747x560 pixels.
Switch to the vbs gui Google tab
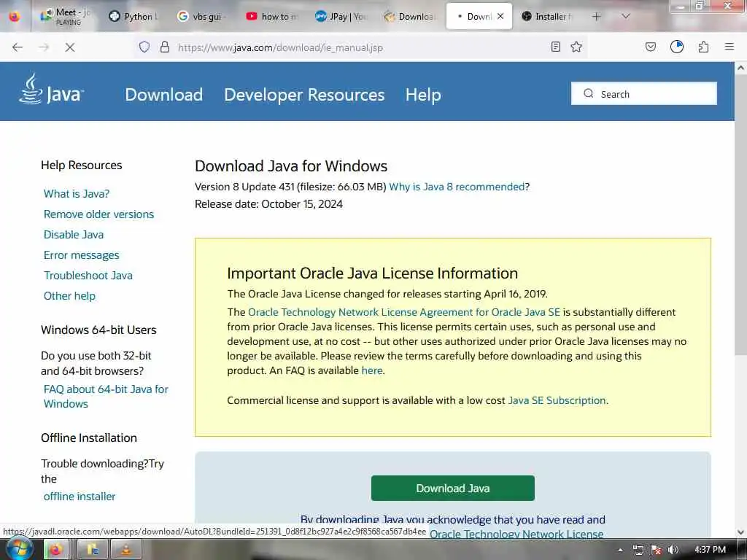click(201, 16)
